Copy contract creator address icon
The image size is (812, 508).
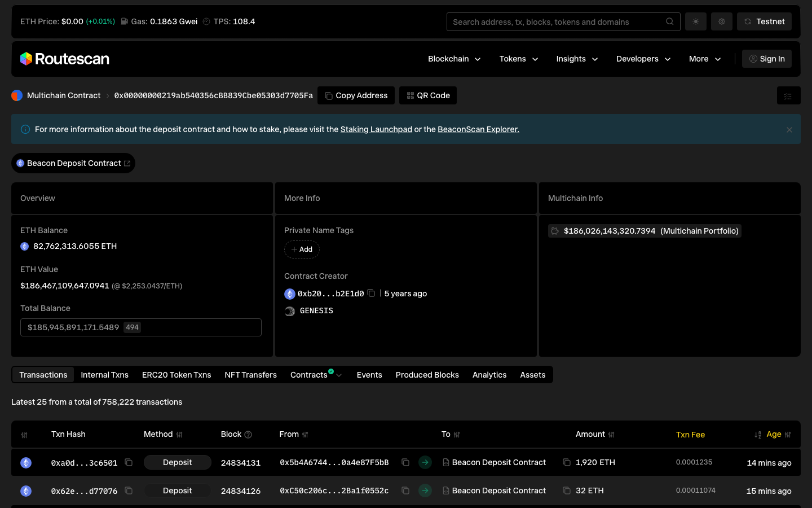tap(371, 293)
